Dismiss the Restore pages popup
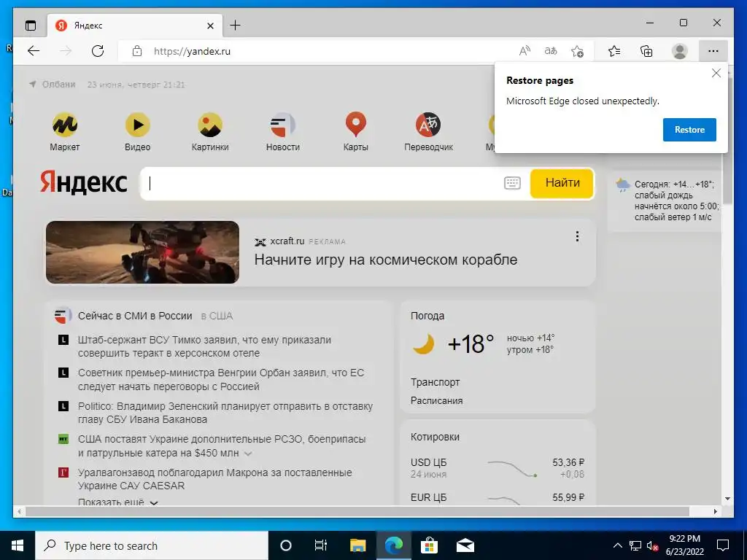Image resolution: width=747 pixels, height=560 pixels. click(716, 73)
